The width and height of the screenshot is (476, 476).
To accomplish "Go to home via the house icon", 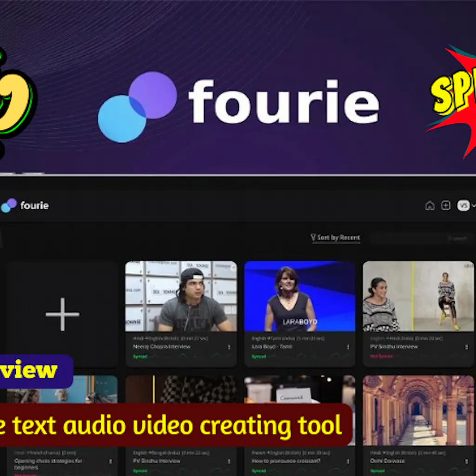I will tap(430, 205).
